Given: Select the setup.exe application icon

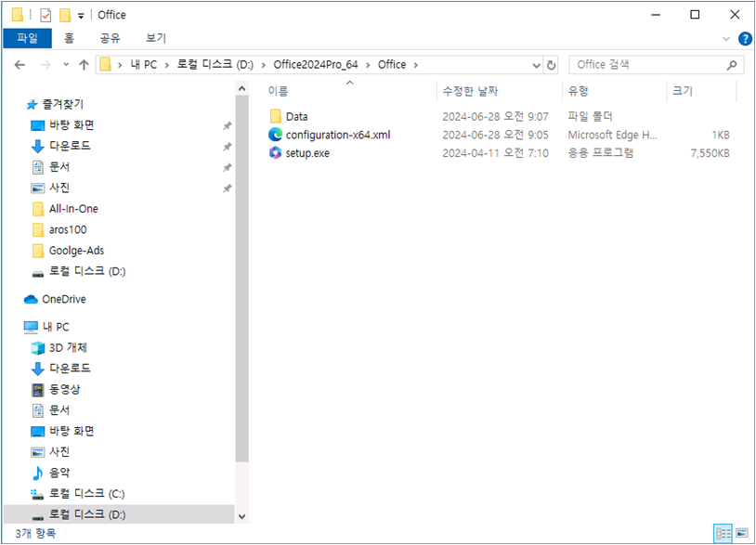Looking at the screenshot, I should coord(275,153).
